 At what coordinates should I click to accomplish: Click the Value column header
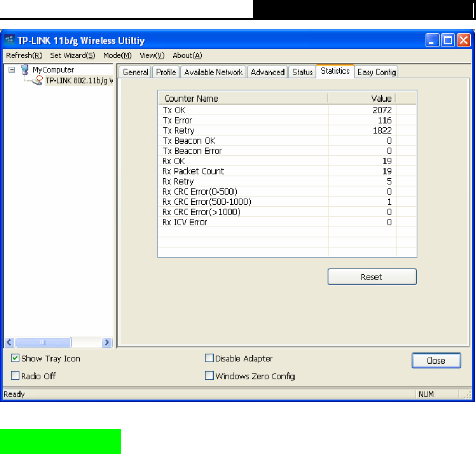361,98
